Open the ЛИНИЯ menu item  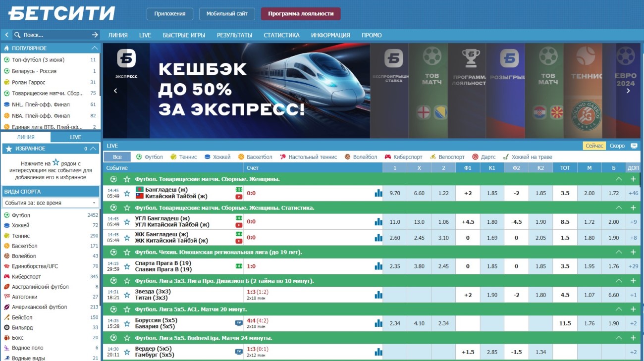coord(118,35)
